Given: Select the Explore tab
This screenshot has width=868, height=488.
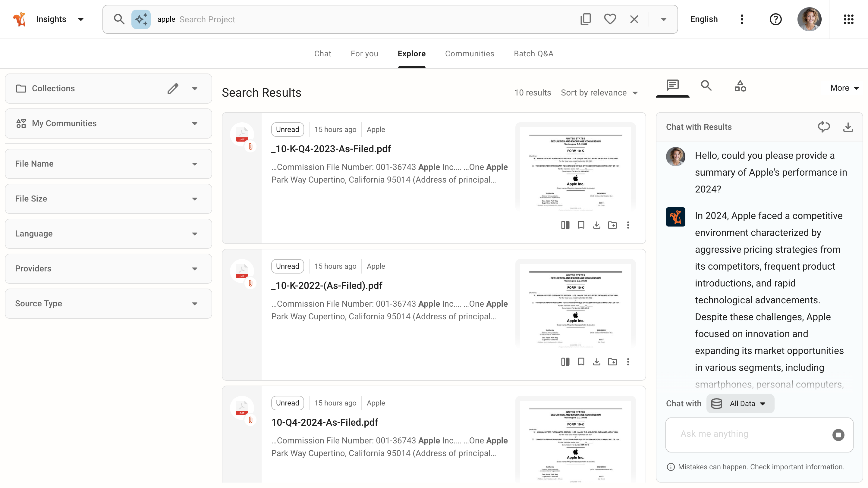Looking at the screenshot, I should click(411, 54).
